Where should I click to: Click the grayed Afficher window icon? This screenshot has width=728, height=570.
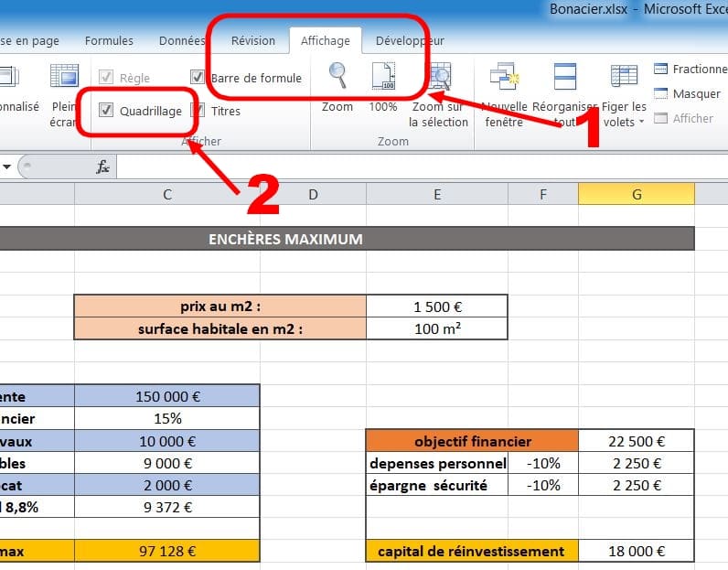tap(660, 118)
